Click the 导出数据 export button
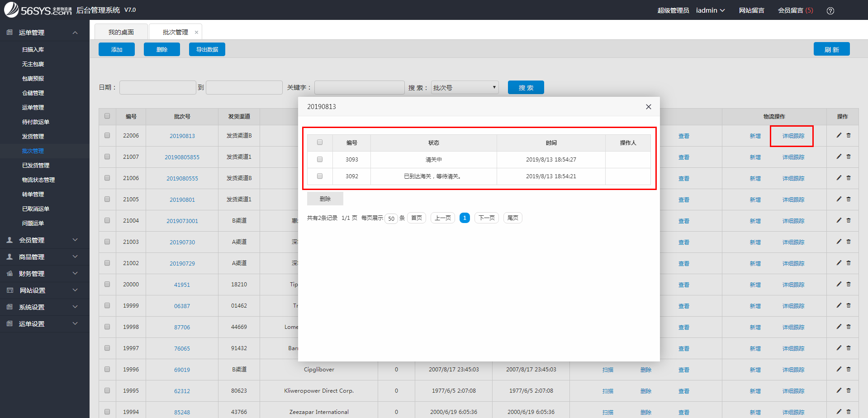Image resolution: width=868 pixels, height=418 pixels. 207,49
